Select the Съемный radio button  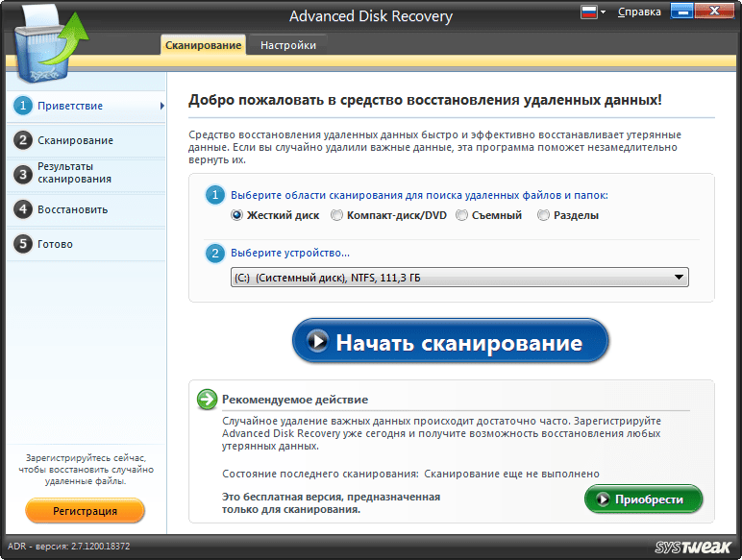[461, 215]
